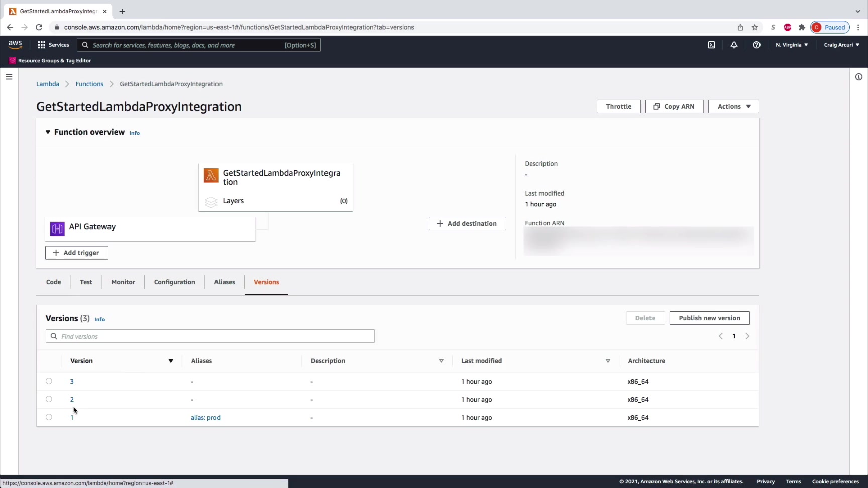Image resolution: width=868 pixels, height=488 pixels.
Task: Go to previous page of versions
Action: 721,336
